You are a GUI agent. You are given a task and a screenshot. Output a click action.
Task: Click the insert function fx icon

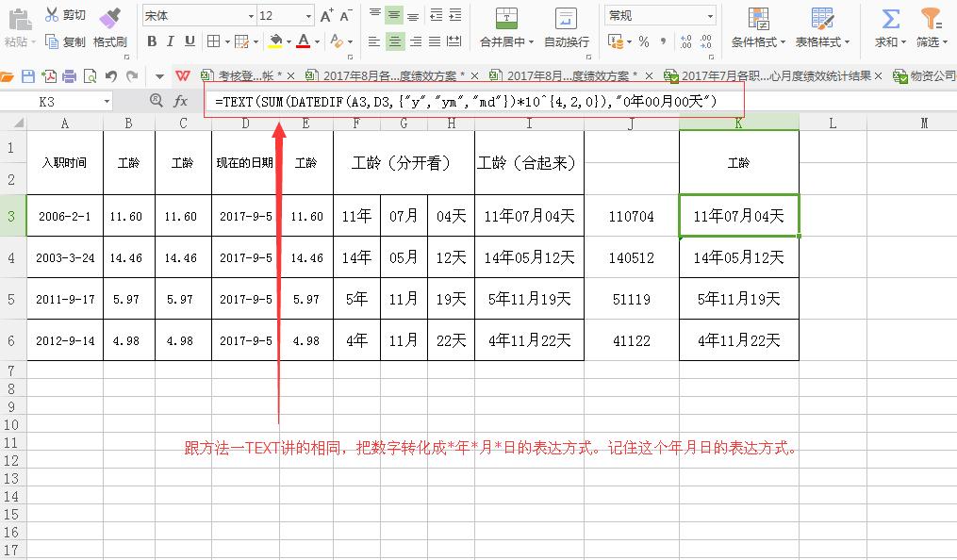(x=180, y=101)
